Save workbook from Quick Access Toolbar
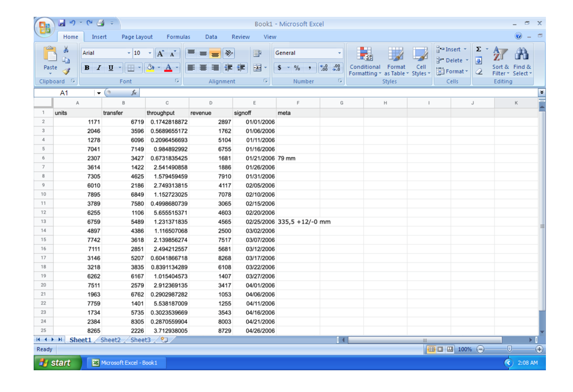 62,23
